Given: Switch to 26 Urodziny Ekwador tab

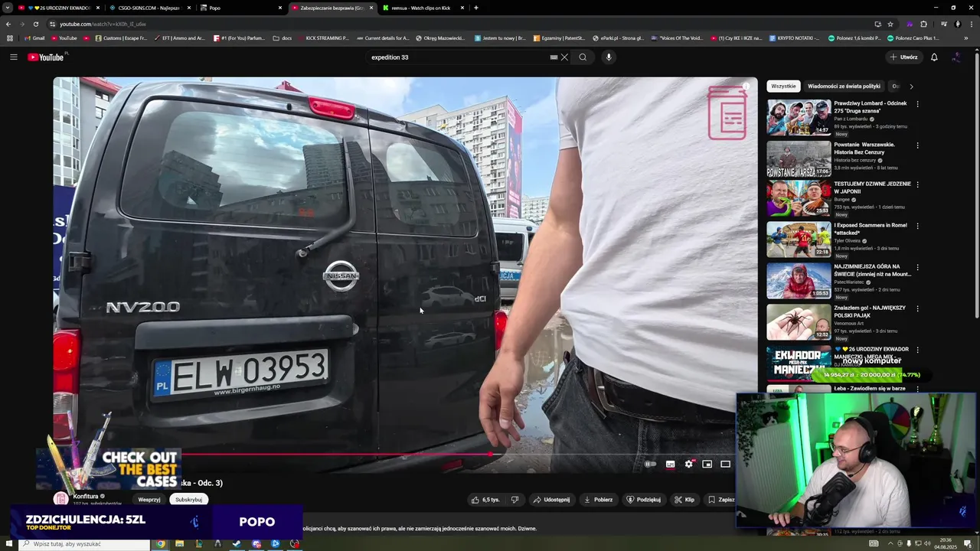Looking at the screenshot, I should pyautogui.click(x=59, y=8).
